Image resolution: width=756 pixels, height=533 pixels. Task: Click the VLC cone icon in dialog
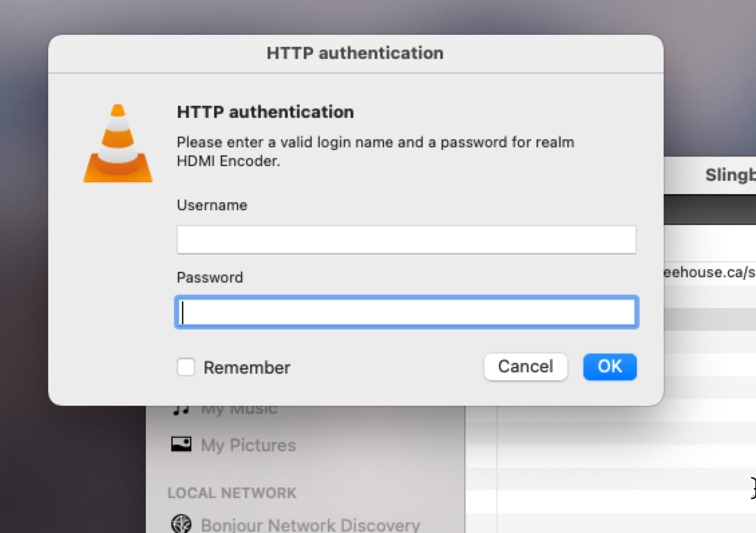coord(118,141)
